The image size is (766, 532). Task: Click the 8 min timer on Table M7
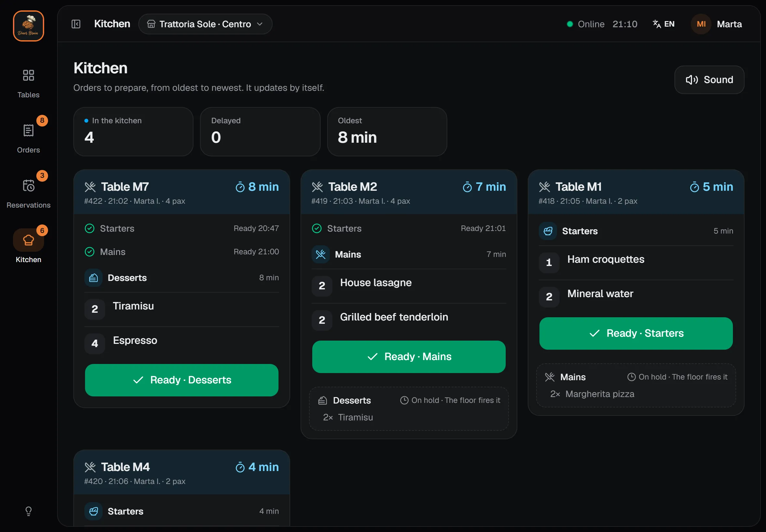257,187
